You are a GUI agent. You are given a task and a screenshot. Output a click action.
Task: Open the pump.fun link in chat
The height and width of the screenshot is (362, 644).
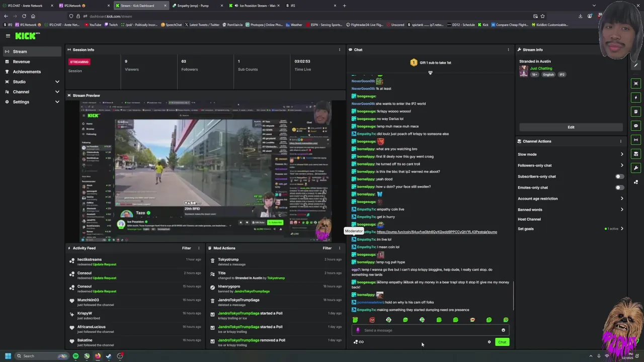point(437,232)
